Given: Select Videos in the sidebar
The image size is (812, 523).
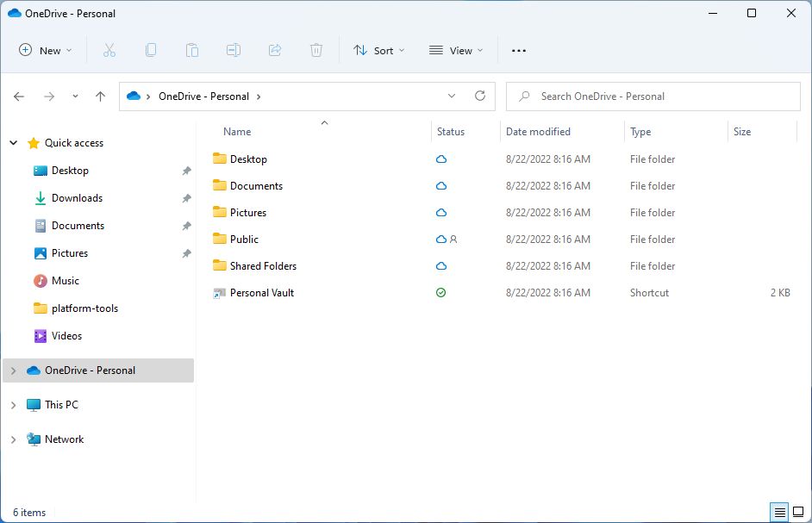Looking at the screenshot, I should pos(66,335).
